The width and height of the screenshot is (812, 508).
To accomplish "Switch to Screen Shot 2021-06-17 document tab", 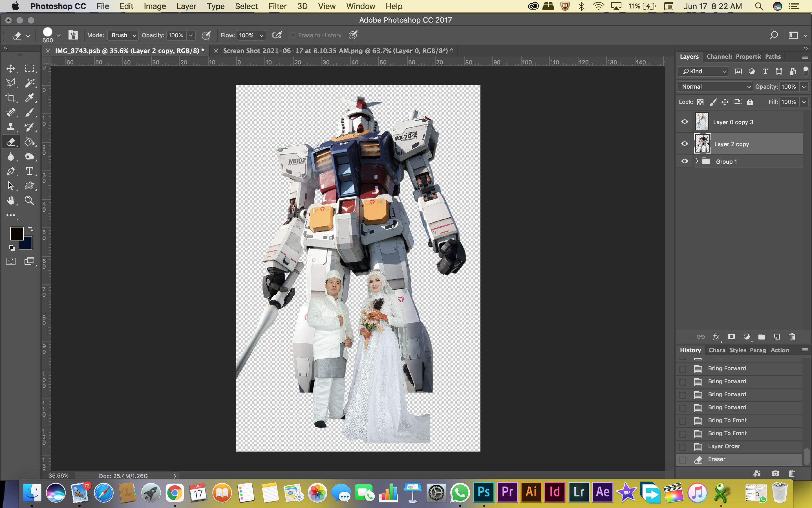I will click(337, 51).
